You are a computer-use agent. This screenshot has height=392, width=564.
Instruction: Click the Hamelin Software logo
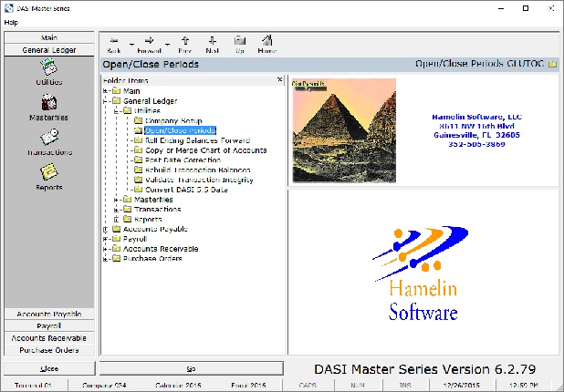point(422,273)
